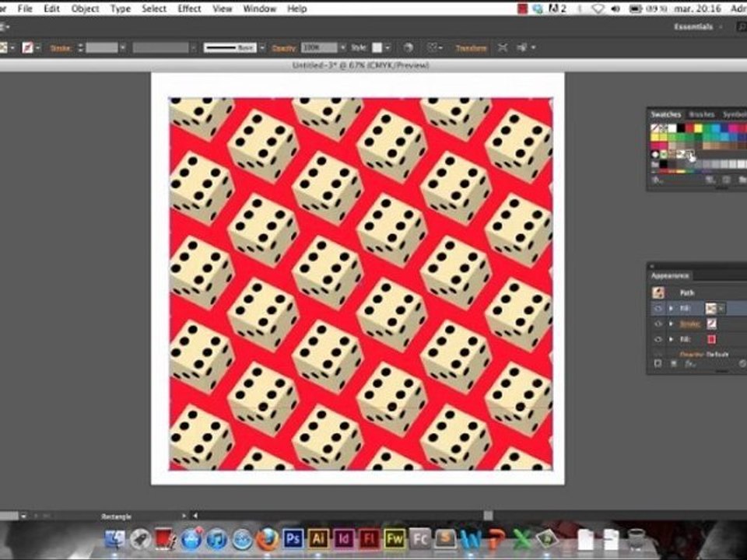
Task: Open the Basic brush definition dropdown
Action: (261, 48)
